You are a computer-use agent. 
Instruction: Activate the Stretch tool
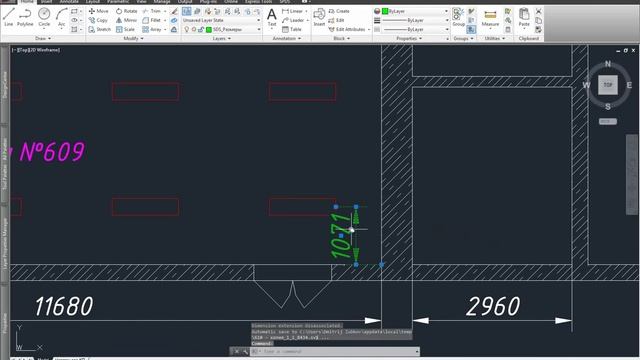click(100, 29)
